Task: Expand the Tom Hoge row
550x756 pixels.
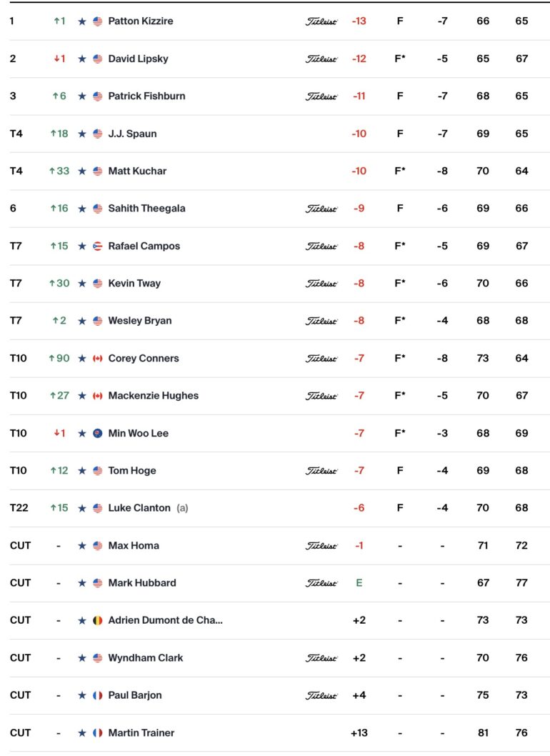Action: point(279,471)
